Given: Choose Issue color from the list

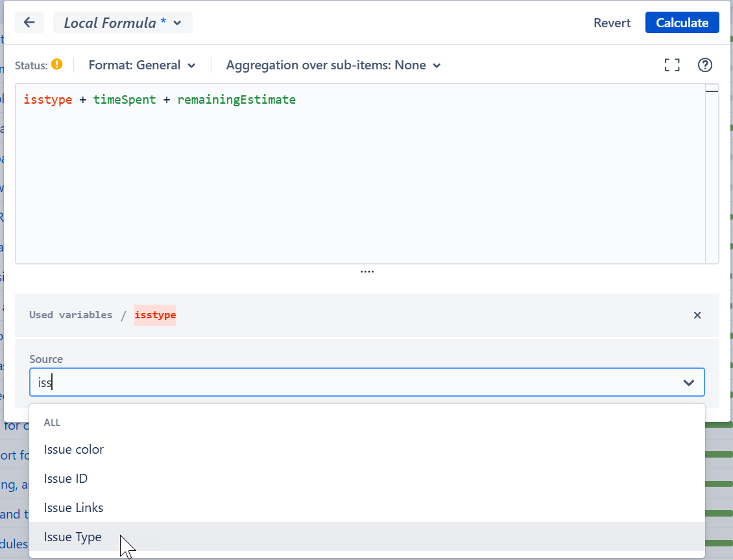Looking at the screenshot, I should coord(74,449).
